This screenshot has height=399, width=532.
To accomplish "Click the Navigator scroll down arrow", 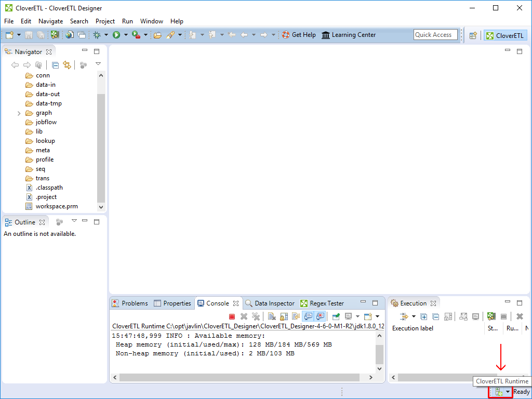I will tap(101, 207).
